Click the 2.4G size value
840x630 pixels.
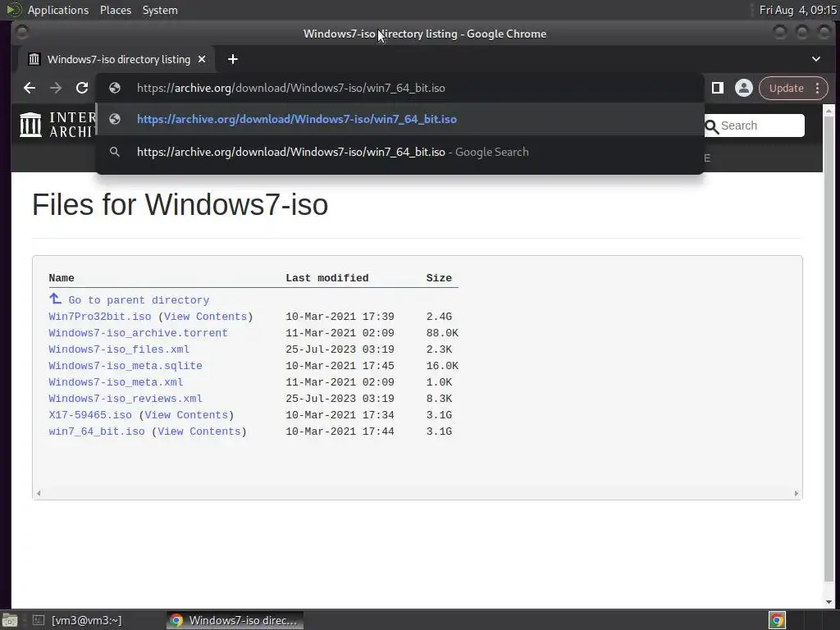coord(439,317)
